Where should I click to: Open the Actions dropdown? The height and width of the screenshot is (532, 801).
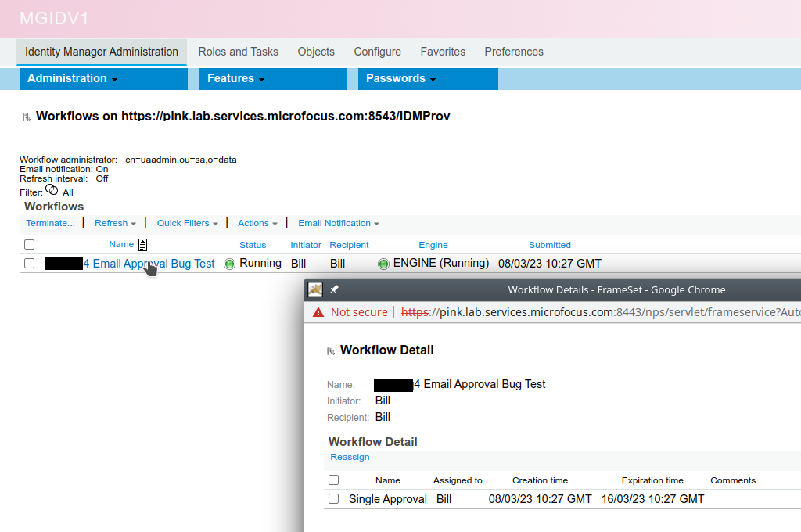(257, 223)
